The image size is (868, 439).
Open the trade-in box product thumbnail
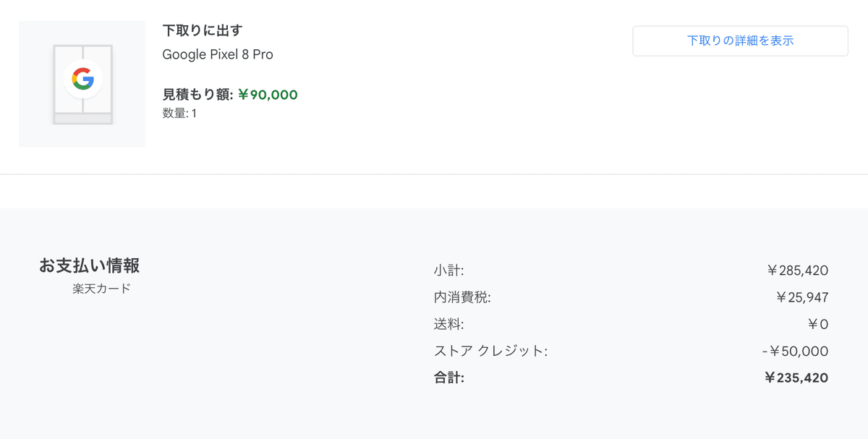coord(82,84)
